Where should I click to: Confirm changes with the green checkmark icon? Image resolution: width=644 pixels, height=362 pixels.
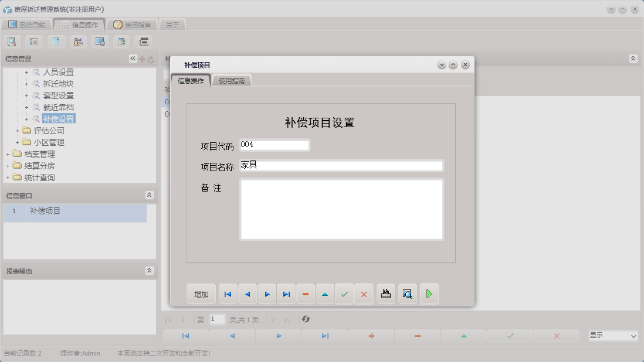click(x=344, y=293)
